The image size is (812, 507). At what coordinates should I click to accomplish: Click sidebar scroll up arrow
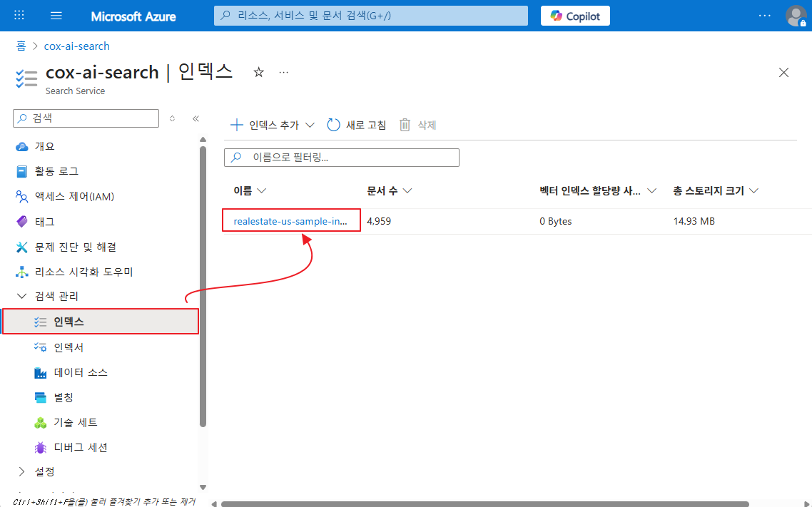coord(203,139)
